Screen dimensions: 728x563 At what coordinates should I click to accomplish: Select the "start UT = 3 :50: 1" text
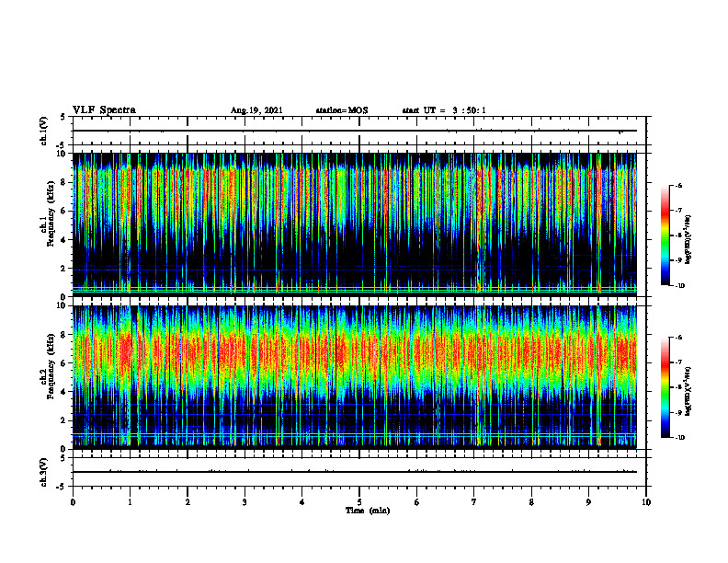(444, 110)
